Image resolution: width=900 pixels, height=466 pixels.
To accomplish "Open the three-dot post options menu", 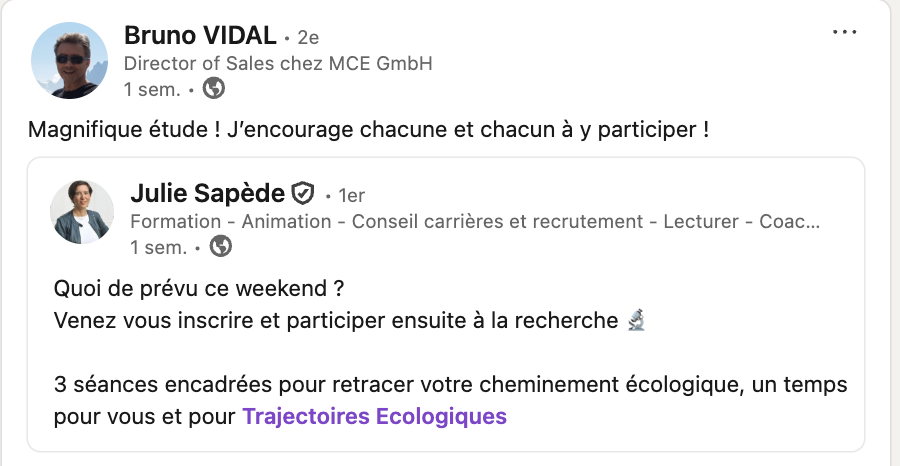I will tap(845, 32).
